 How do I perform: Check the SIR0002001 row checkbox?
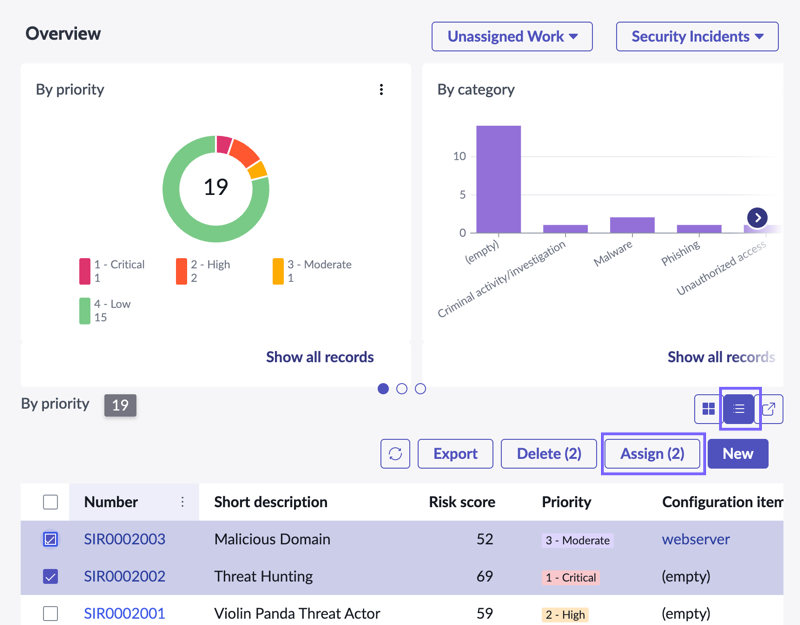click(51, 613)
